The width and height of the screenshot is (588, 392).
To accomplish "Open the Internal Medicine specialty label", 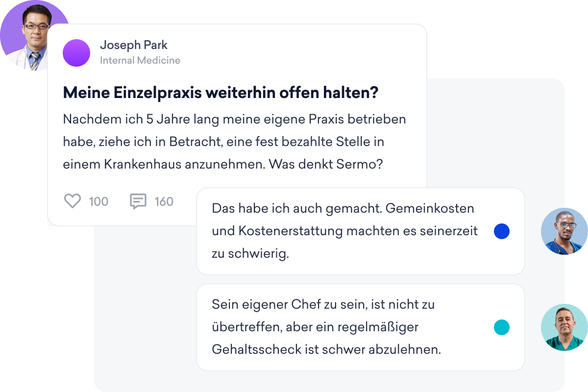I will point(140,60).
